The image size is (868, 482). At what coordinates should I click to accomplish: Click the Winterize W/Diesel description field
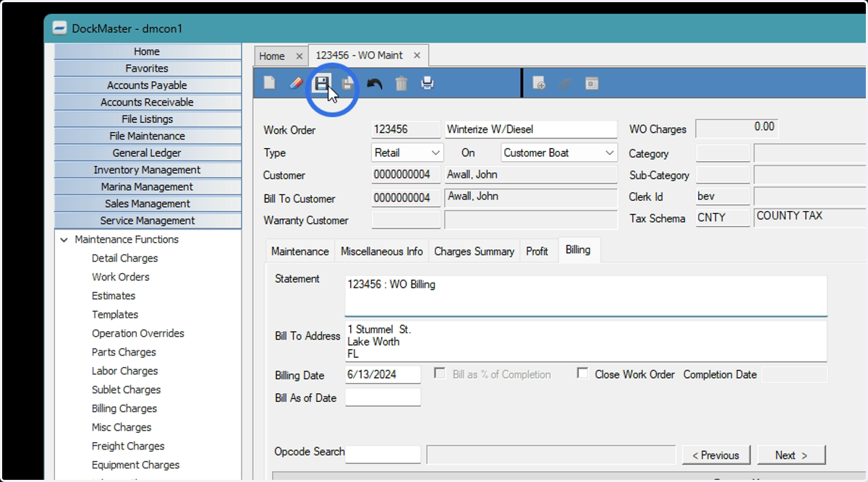pos(531,130)
